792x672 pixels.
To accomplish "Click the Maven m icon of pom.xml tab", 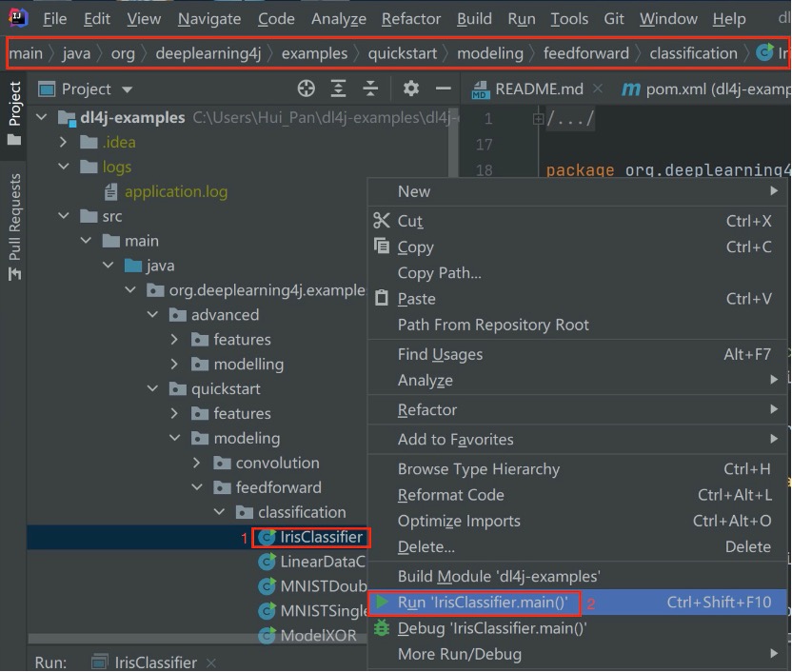I will coord(630,89).
